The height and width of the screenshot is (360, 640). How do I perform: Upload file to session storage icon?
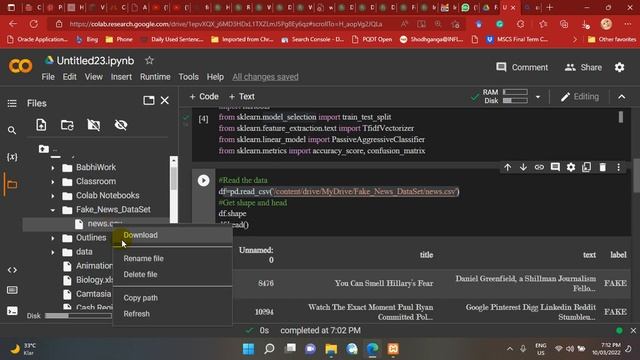click(x=41, y=125)
